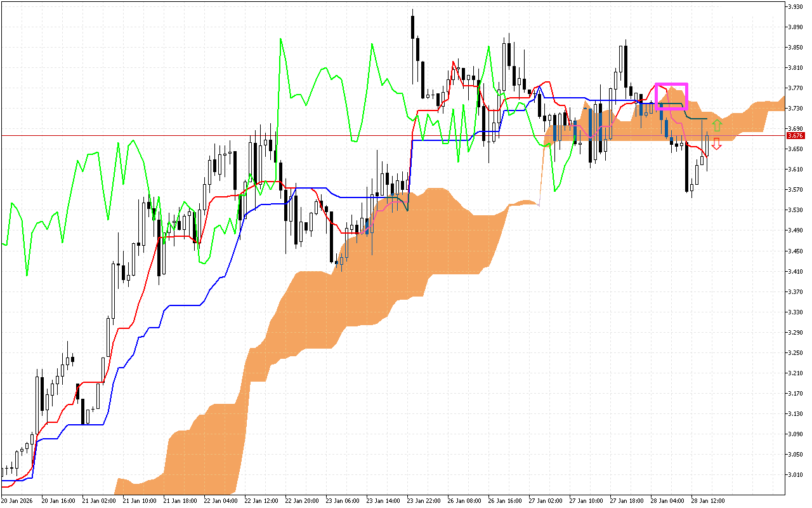Click the 3.770 price axis label
Viewport: 812px width, 508px height.
click(x=795, y=88)
